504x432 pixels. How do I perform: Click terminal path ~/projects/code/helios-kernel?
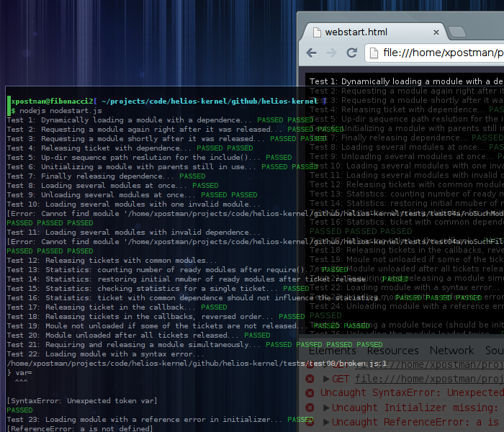[210, 102]
